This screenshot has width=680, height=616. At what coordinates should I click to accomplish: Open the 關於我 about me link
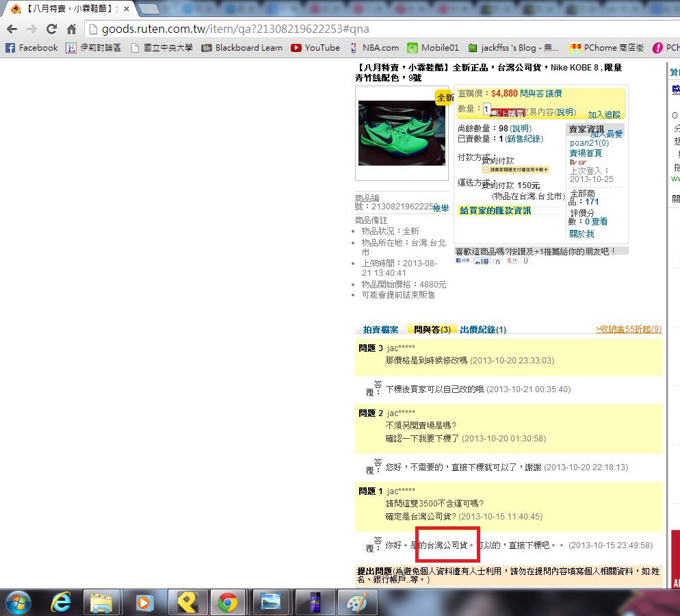581,234
